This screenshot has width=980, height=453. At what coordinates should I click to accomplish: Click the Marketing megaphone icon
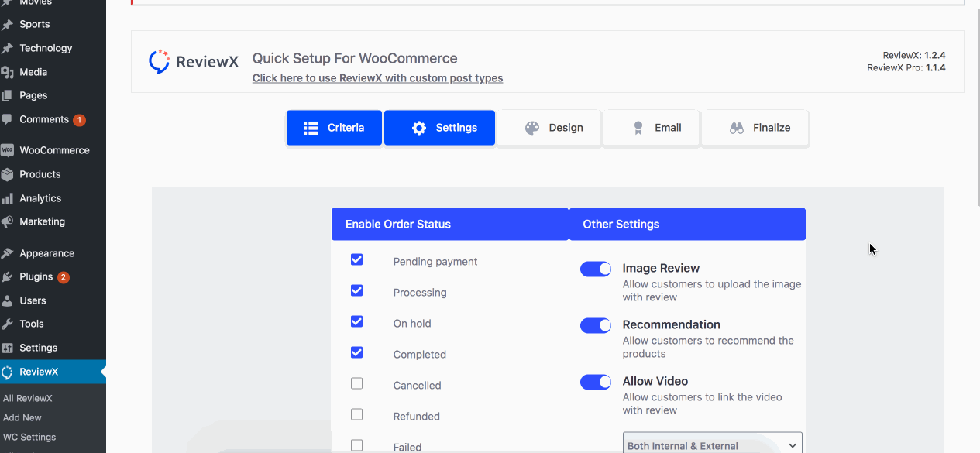[x=8, y=221]
